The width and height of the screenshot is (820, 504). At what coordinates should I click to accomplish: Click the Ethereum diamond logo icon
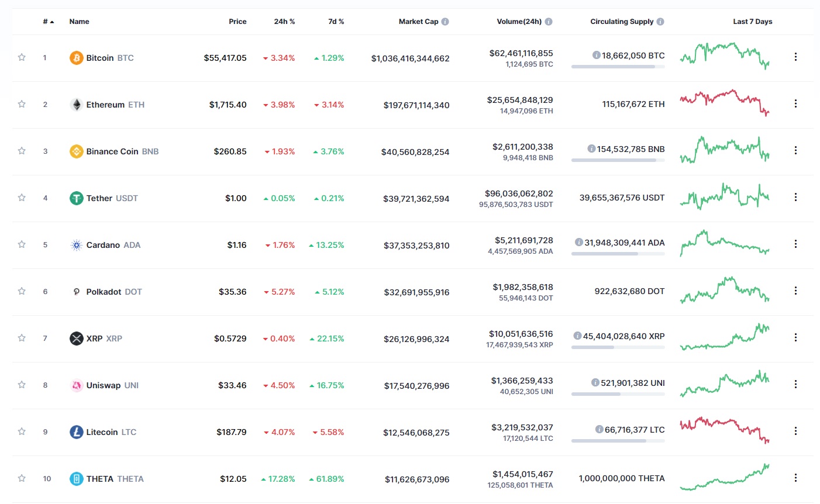tap(76, 105)
